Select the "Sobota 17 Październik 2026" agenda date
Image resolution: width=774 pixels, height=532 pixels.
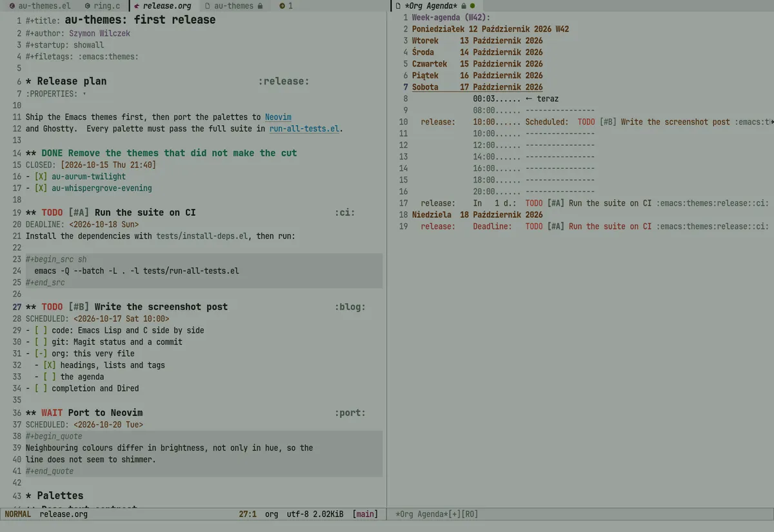click(x=477, y=87)
